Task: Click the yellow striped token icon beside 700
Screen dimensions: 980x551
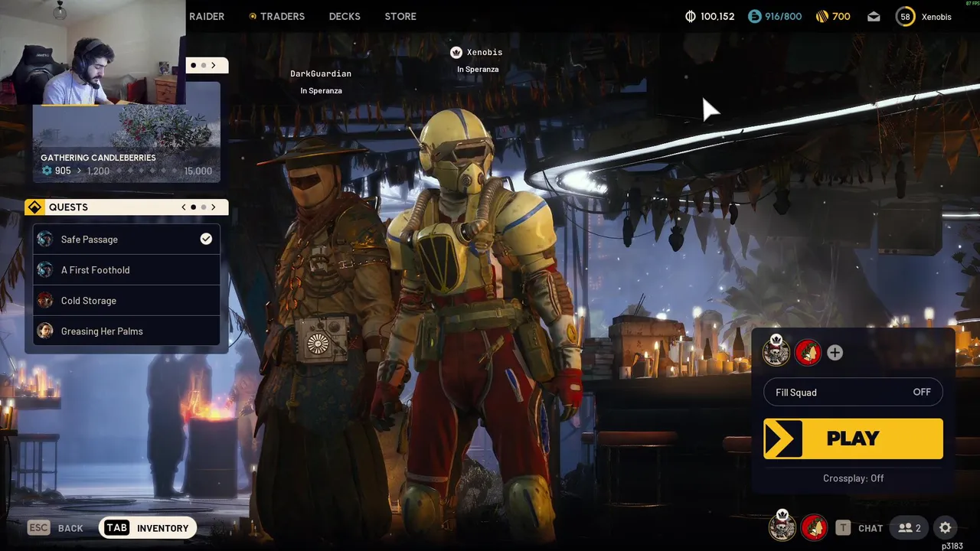Action: [x=822, y=16]
